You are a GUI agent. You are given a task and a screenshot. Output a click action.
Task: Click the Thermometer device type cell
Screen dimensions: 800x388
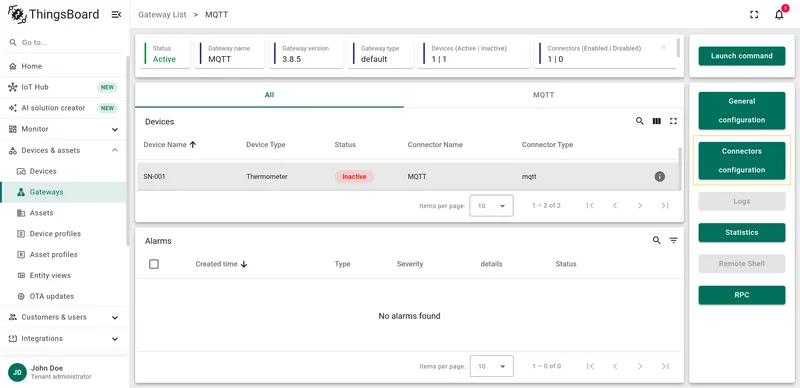tap(267, 177)
